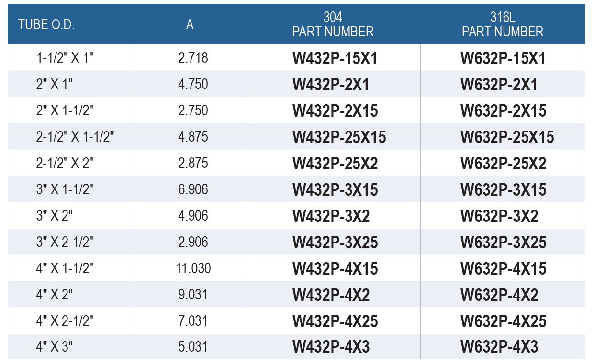Click the A value 9.031

(193, 295)
